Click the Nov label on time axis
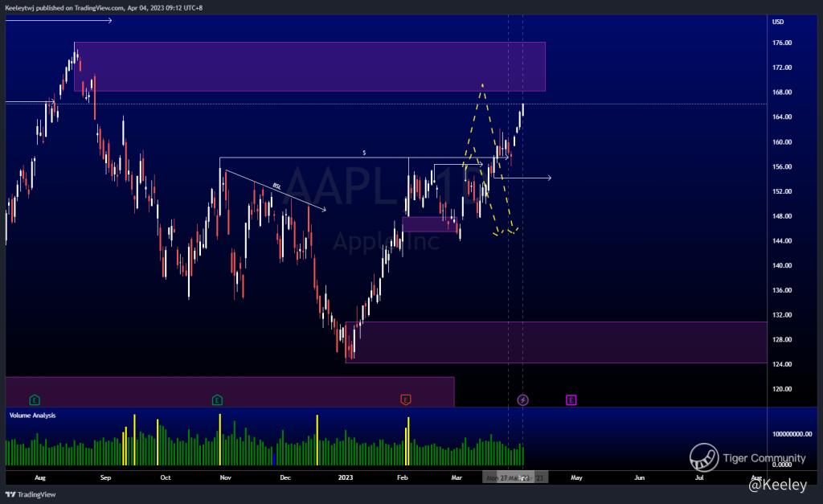This screenshot has height=504, width=823. click(x=225, y=477)
